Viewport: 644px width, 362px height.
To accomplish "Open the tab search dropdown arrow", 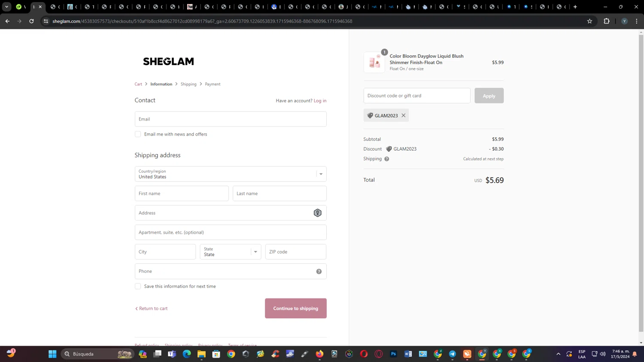I will (x=6, y=7).
